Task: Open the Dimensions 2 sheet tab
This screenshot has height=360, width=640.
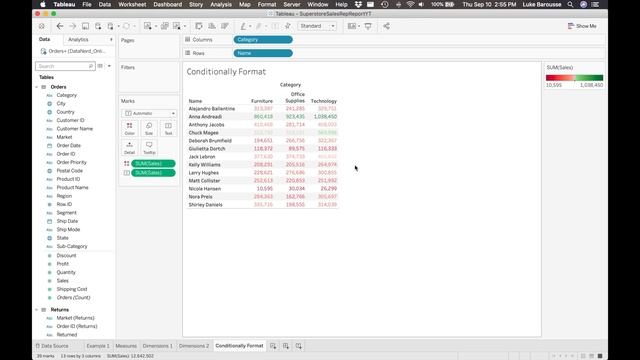Action: (x=194, y=346)
